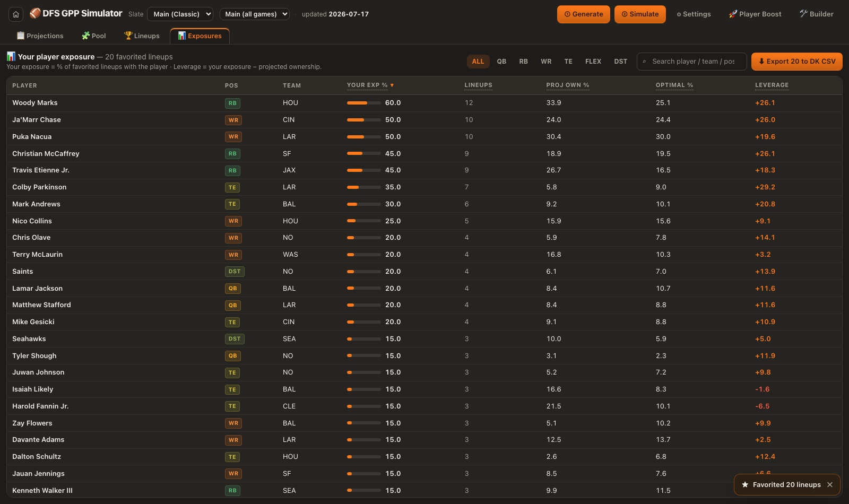Open the Builder menu item

click(817, 14)
